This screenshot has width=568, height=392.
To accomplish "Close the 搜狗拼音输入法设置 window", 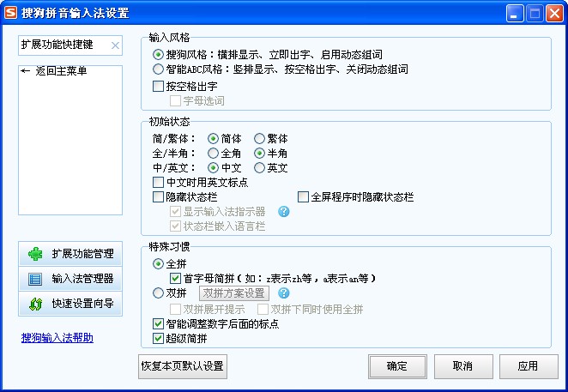I will [x=554, y=14].
